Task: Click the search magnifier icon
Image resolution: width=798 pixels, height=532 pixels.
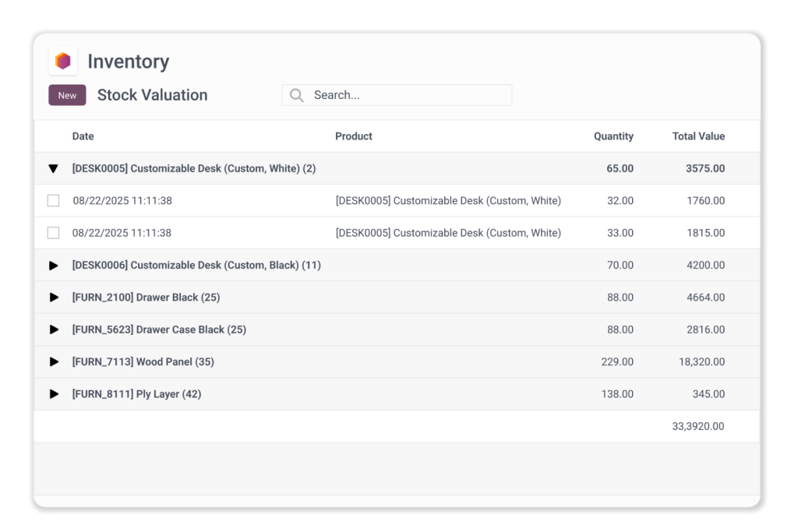Action: coord(296,95)
